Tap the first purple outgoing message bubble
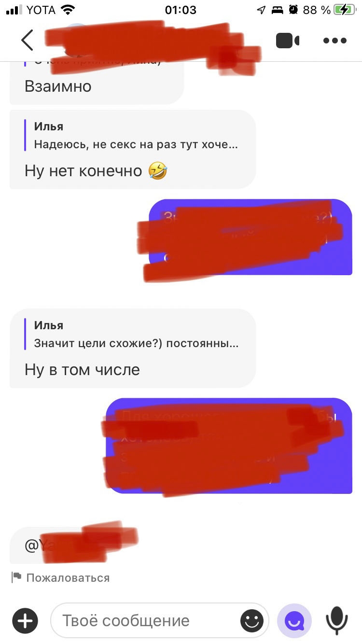Viewport: 362px width, 644px height. click(x=251, y=237)
